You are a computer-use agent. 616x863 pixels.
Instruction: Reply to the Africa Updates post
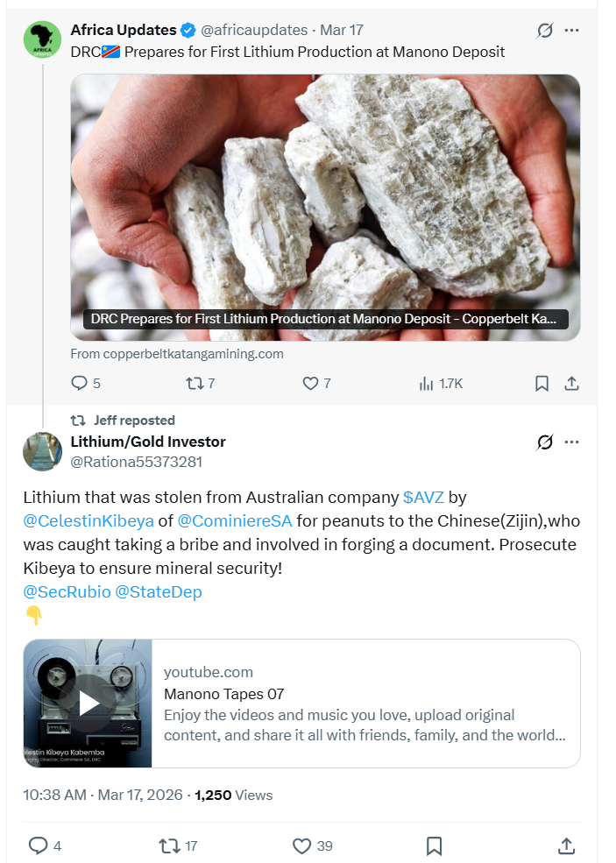(80, 383)
